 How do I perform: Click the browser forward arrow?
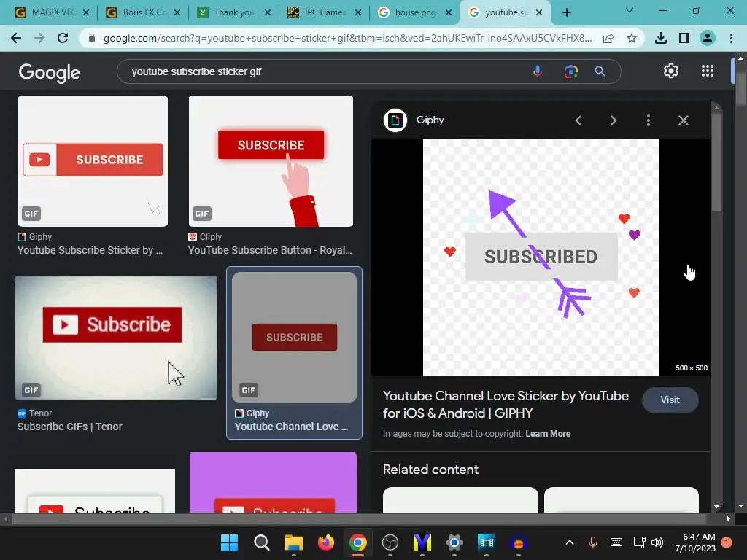pyautogui.click(x=39, y=38)
